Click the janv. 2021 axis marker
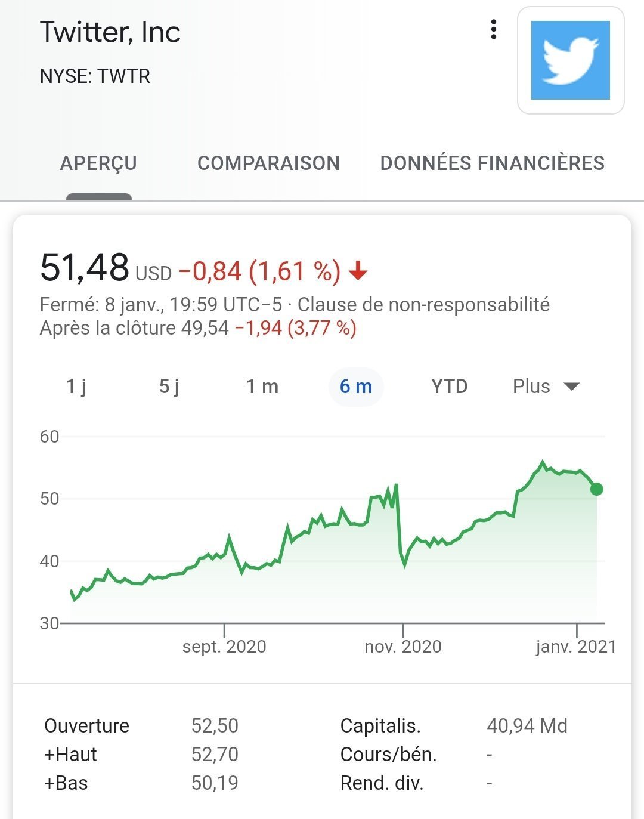 point(576,646)
